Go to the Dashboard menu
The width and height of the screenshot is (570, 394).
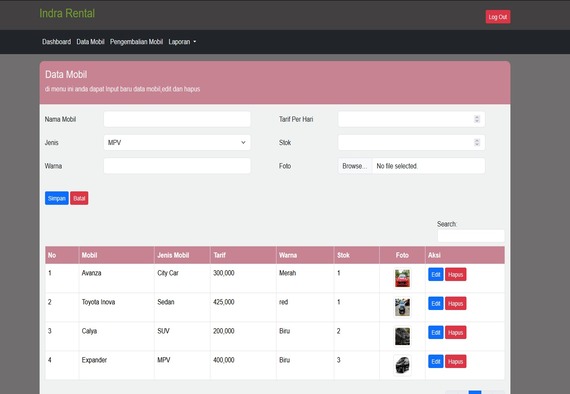(x=56, y=42)
